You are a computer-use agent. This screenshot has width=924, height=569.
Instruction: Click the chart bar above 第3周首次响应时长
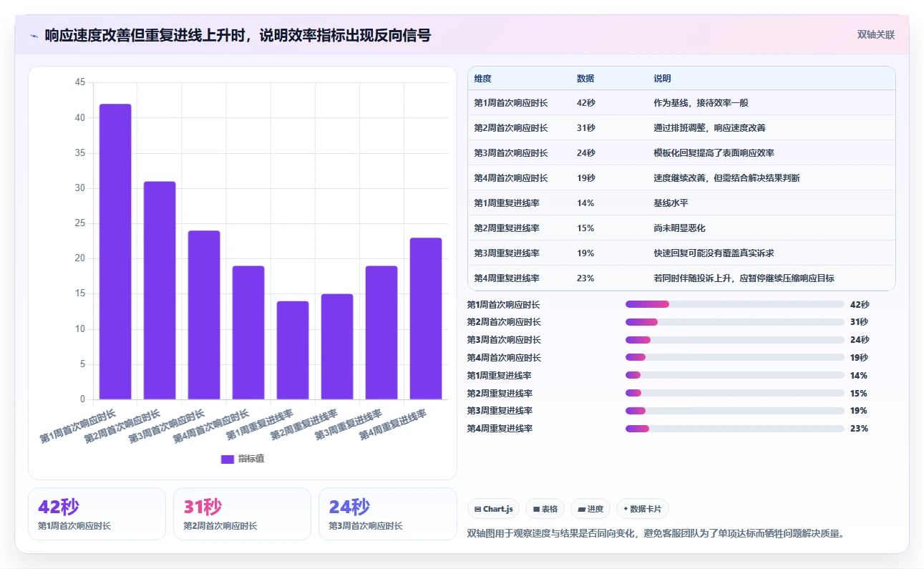click(x=204, y=315)
